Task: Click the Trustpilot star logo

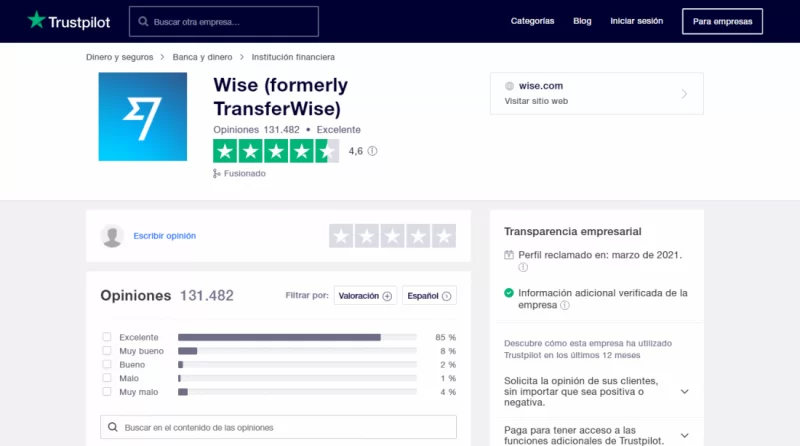Action: 36,20
